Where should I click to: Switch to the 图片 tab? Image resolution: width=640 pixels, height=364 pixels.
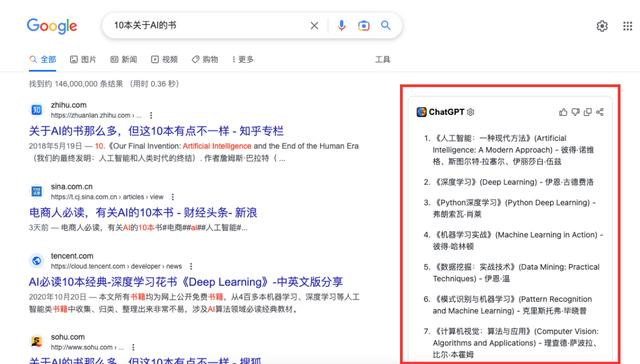pyautogui.click(x=83, y=60)
